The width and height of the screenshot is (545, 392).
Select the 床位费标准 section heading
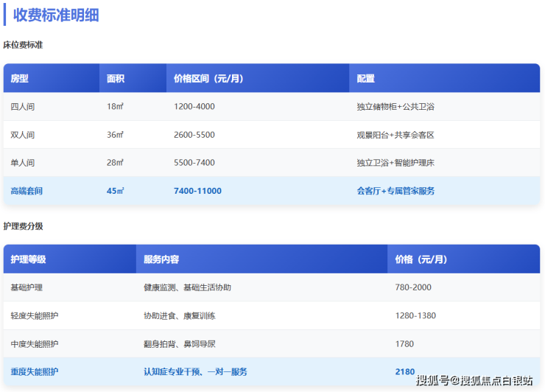point(23,45)
